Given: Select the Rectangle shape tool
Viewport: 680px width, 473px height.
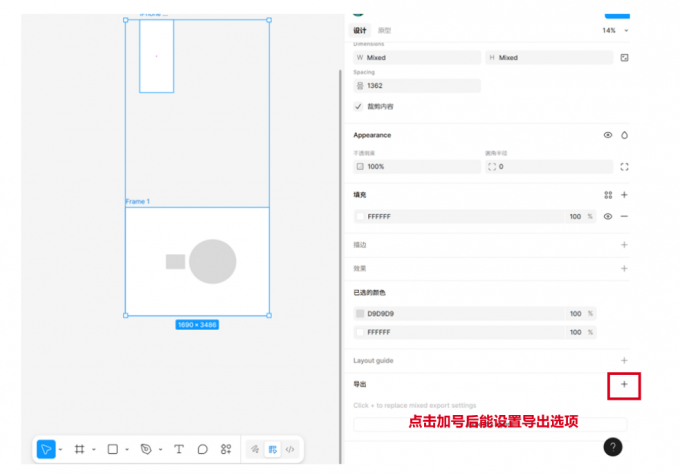Looking at the screenshot, I should [113, 449].
